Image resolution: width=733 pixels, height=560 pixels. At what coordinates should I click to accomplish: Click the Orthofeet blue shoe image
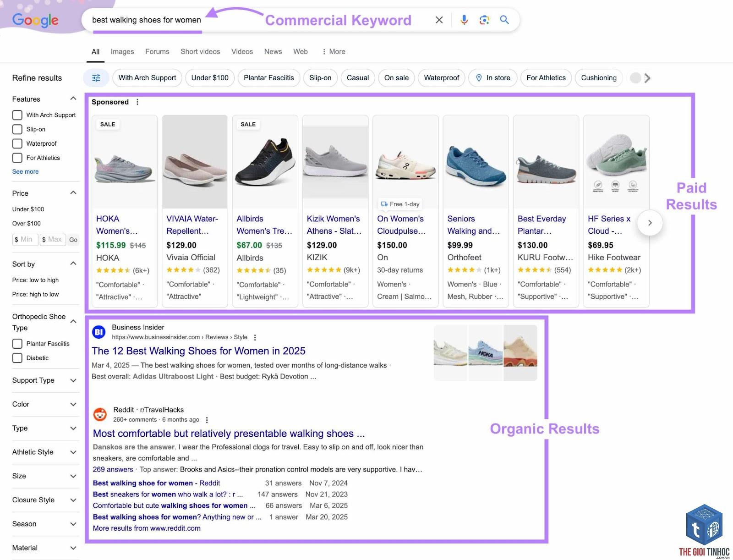(476, 163)
